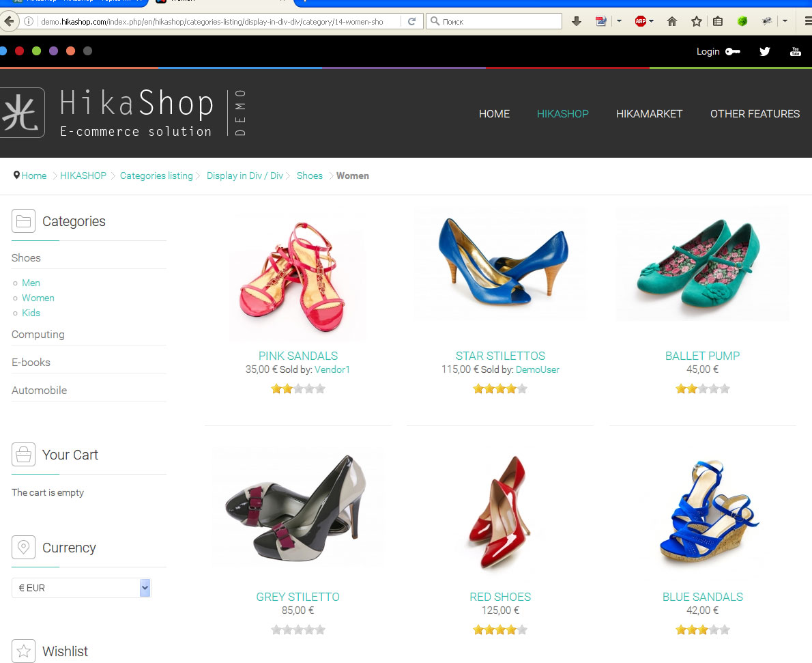Image resolution: width=812 pixels, height=663 pixels.
Task: Click the green Ballet Pump image
Action: 702,264
